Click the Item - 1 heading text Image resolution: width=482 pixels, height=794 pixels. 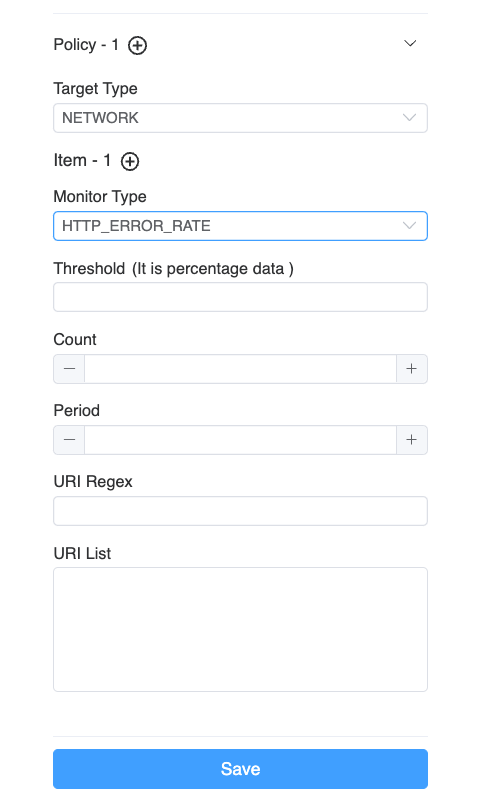(x=82, y=161)
